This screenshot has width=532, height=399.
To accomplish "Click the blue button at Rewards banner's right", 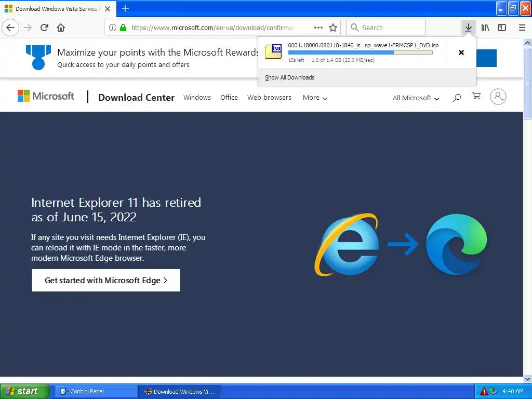I will tap(486, 58).
